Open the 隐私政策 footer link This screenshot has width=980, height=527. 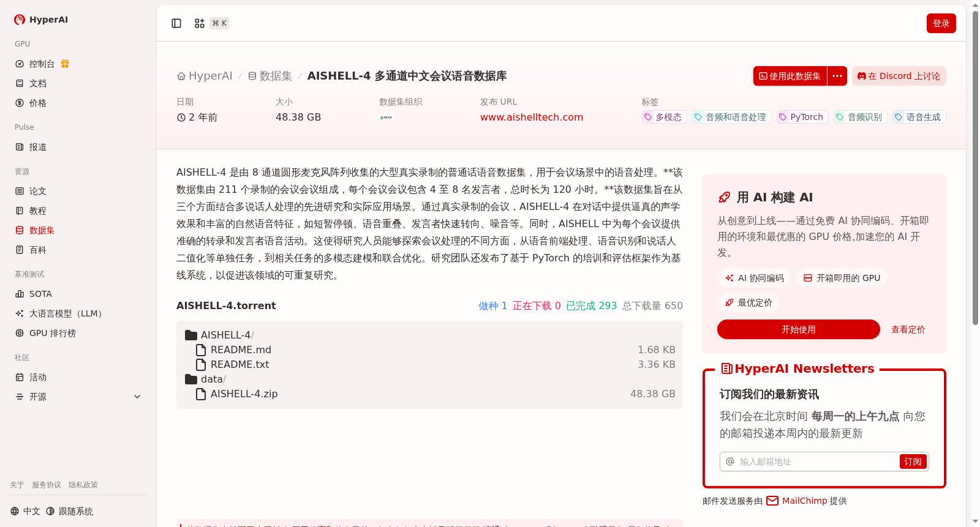tap(83, 485)
